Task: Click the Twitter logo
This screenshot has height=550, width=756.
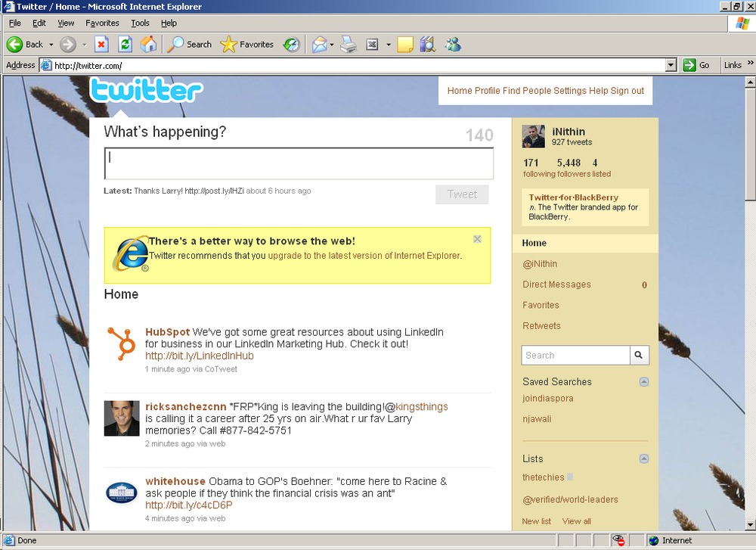Action: coord(146,90)
